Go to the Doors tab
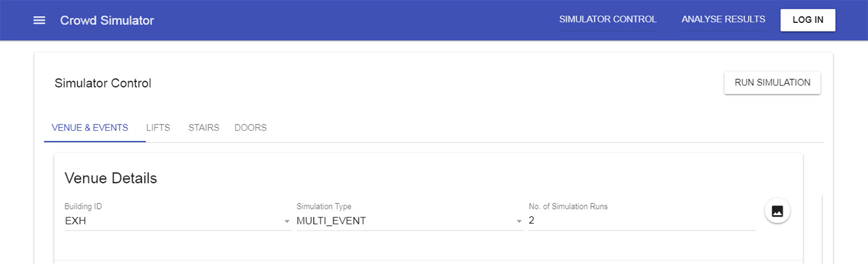868x264 pixels. point(250,128)
